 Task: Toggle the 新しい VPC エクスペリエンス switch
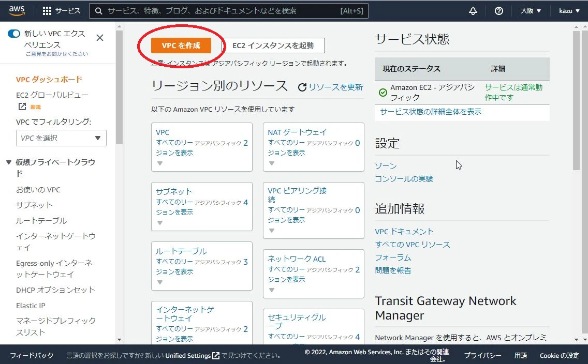coord(14,34)
